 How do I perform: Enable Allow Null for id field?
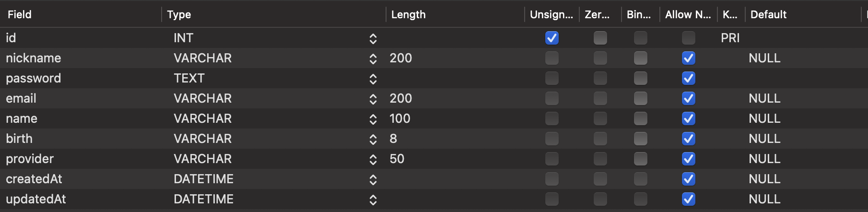tap(689, 38)
